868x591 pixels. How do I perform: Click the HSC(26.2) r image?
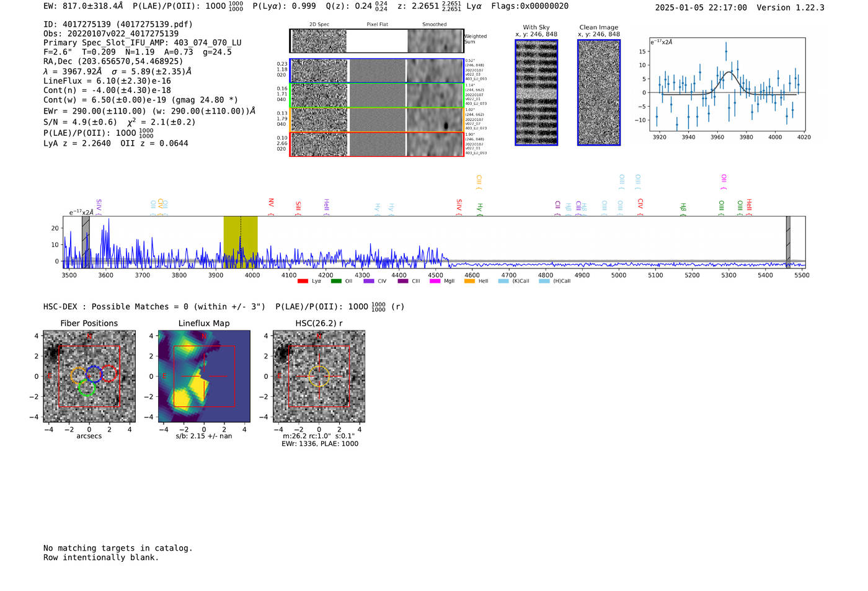tap(319, 376)
